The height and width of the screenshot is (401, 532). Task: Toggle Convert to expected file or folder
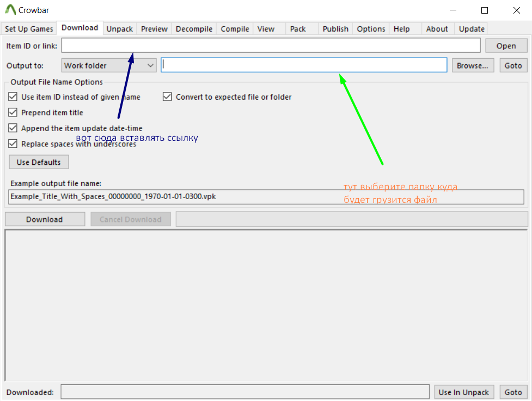click(227, 97)
